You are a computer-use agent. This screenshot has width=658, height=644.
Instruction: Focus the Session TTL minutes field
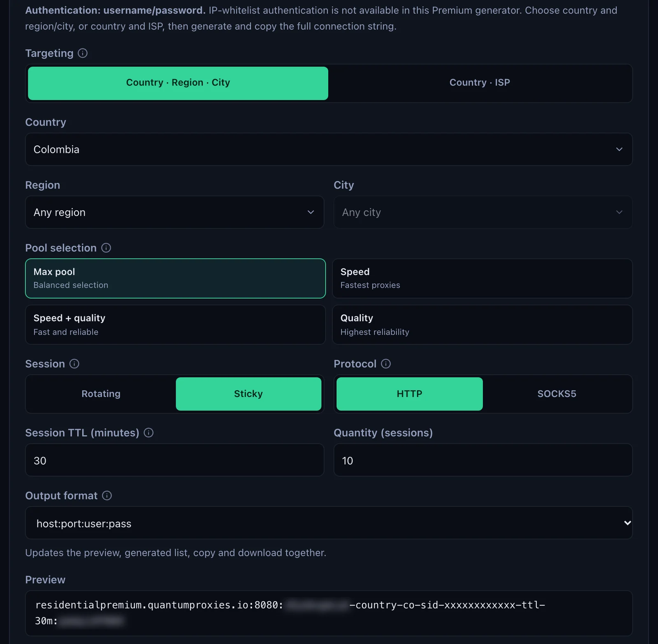[175, 460]
